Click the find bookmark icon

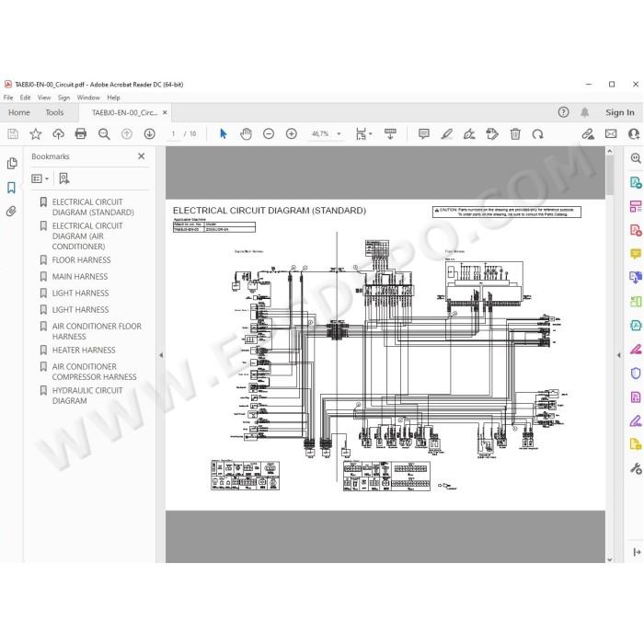(64, 178)
